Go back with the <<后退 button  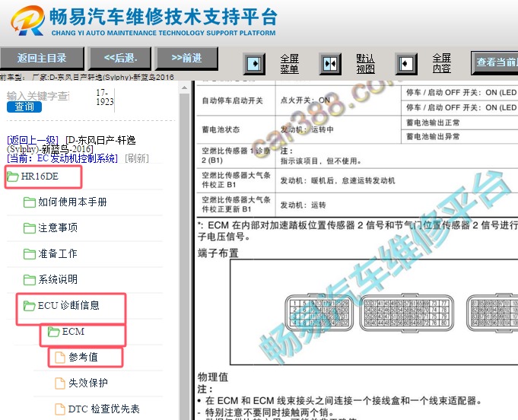[120, 58]
